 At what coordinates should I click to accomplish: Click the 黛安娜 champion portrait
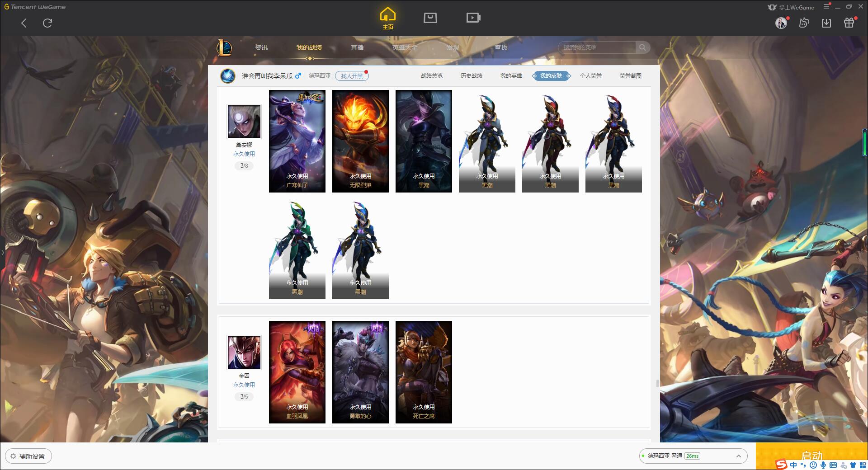(x=244, y=122)
